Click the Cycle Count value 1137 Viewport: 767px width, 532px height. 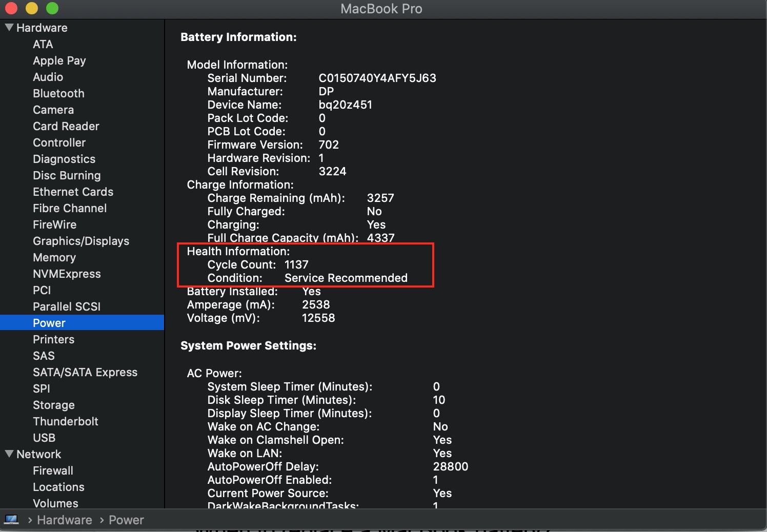point(296,264)
